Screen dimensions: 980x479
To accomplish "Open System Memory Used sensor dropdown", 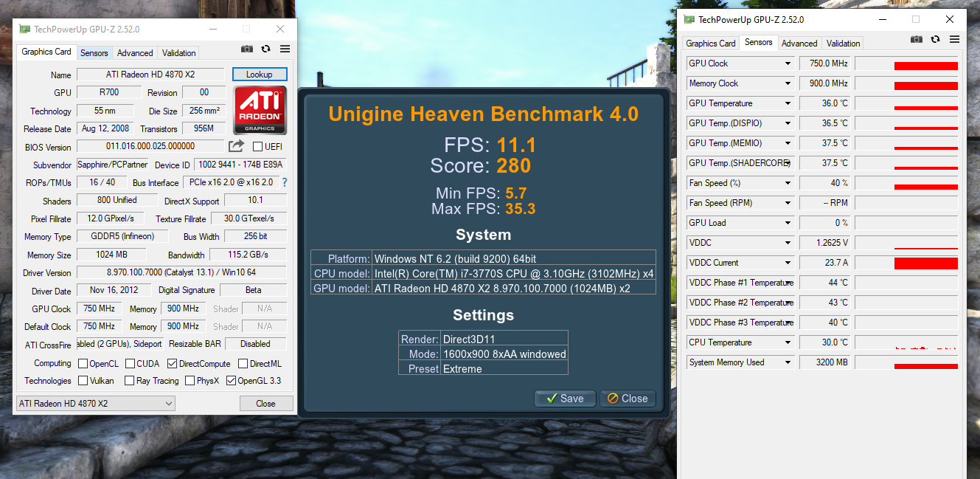I will 788,362.
